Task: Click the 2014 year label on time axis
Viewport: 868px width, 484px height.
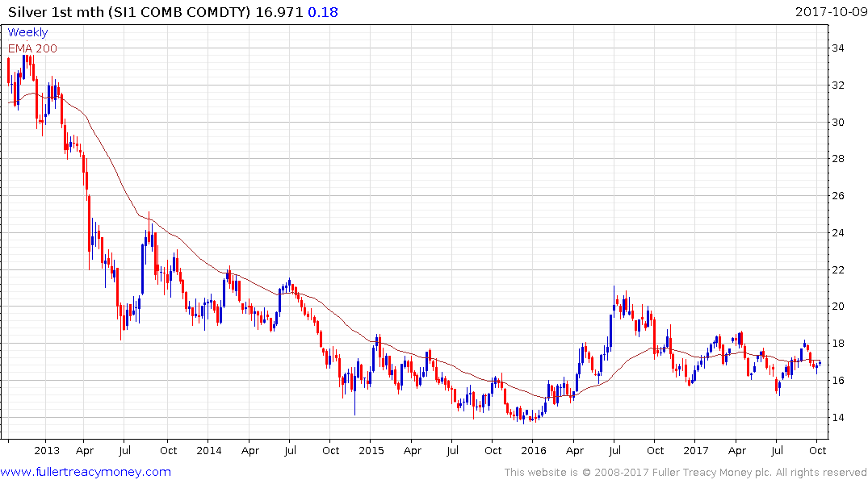Action: click(x=208, y=450)
